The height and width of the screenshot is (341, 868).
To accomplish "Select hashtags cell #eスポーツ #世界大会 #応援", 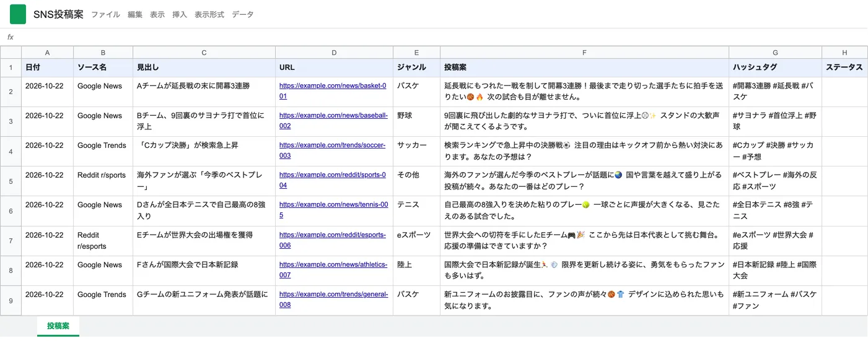I will pos(775,241).
